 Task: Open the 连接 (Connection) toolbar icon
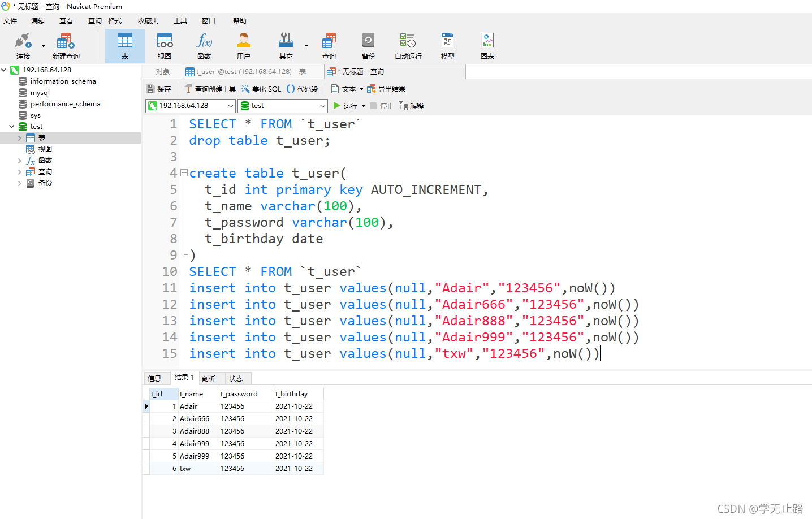click(x=23, y=46)
